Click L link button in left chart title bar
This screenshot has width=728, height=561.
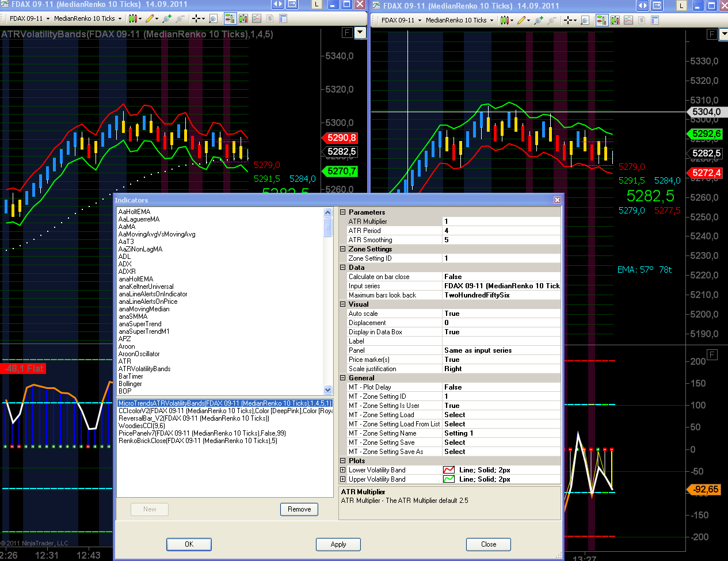point(317,5)
